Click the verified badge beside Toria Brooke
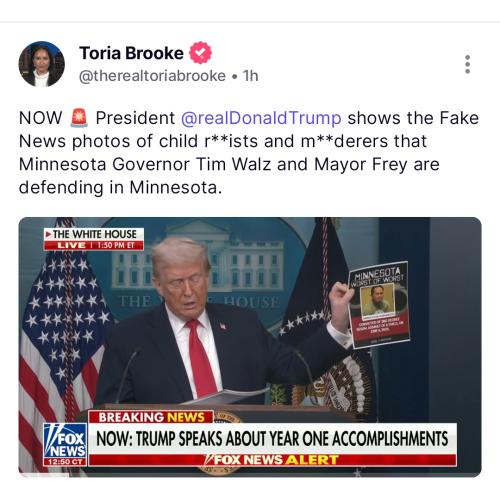 coord(200,53)
